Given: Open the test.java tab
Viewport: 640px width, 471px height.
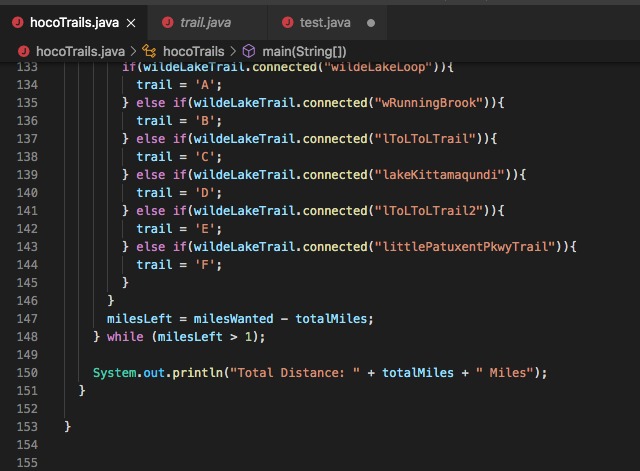Looking at the screenshot, I should [x=325, y=22].
